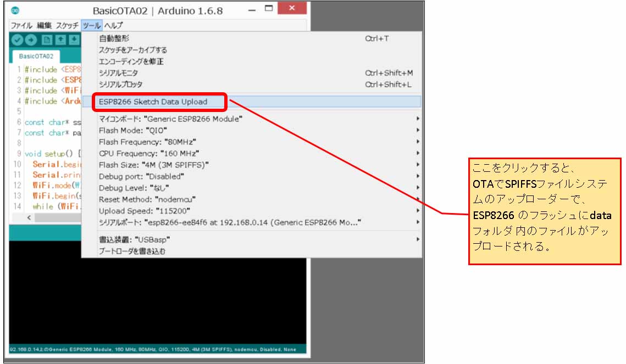626x364 pixels.
Task: Open the ツール menu
Action: pyautogui.click(x=92, y=25)
